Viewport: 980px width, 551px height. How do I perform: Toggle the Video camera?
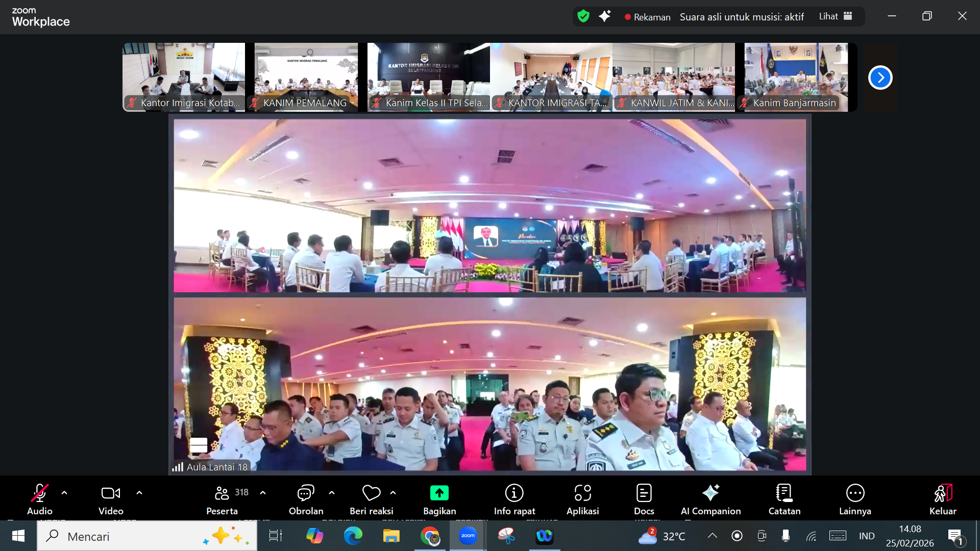(x=111, y=499)
